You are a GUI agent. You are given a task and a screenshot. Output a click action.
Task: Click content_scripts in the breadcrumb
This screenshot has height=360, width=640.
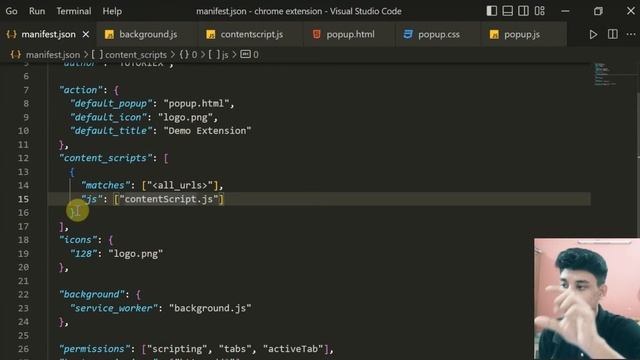tap(136, 55)
